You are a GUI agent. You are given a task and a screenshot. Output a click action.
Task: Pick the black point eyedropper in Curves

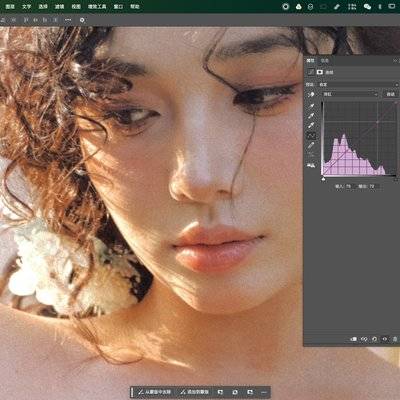pyautogui.click(x=311, y=106)
